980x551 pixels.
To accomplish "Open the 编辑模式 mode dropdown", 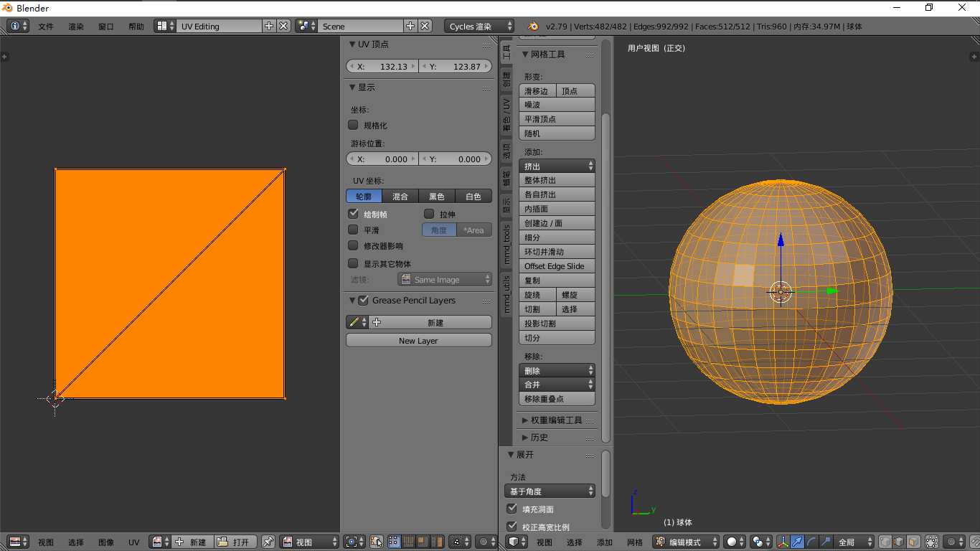I will click(x=687, y=542).
